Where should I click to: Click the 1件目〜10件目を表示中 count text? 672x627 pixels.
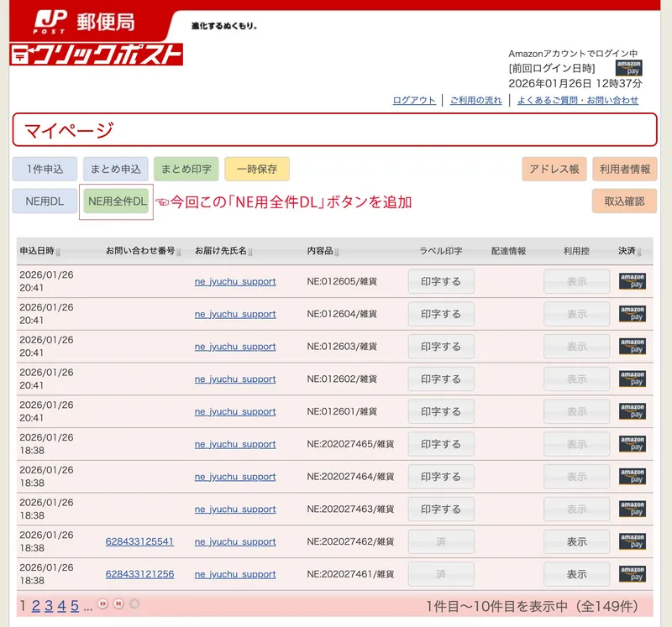[533, 606]
